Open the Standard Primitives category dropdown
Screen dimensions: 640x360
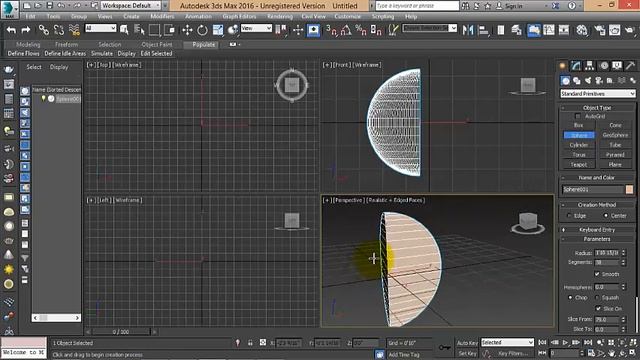click(x=598, y=94)
